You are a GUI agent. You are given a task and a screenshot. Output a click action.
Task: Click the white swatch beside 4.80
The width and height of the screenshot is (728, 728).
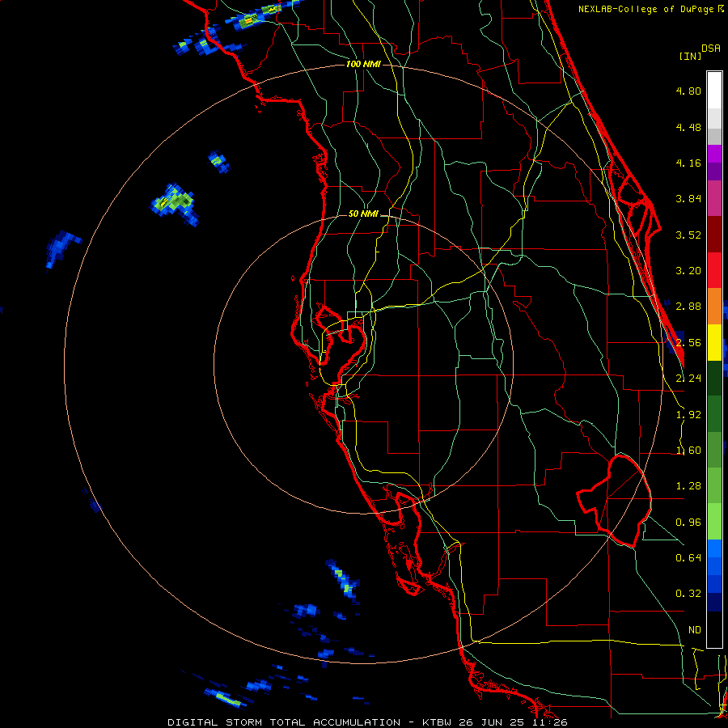(714, 90)
